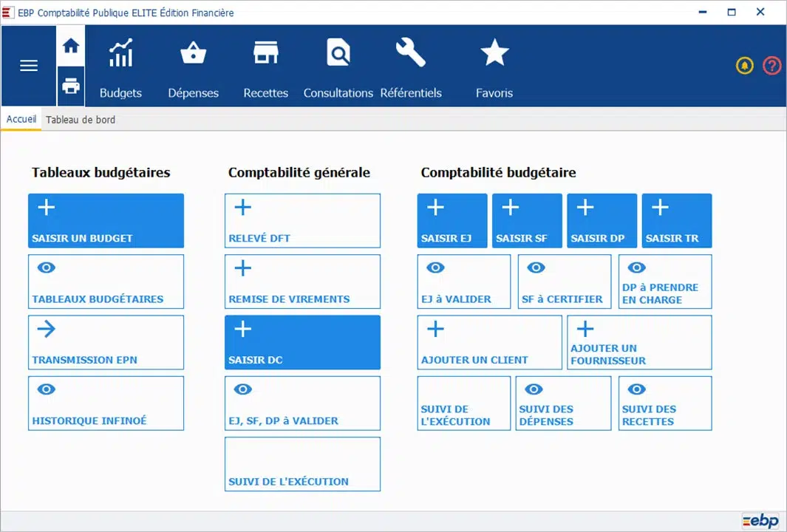
Task: Click the home icon
Action: (x=71, y=46)
